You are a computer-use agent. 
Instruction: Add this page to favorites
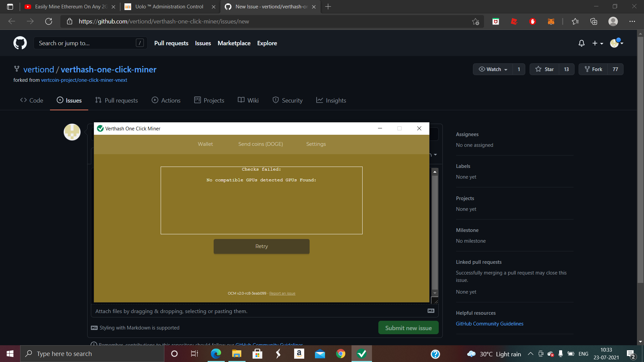click(476, 21)
